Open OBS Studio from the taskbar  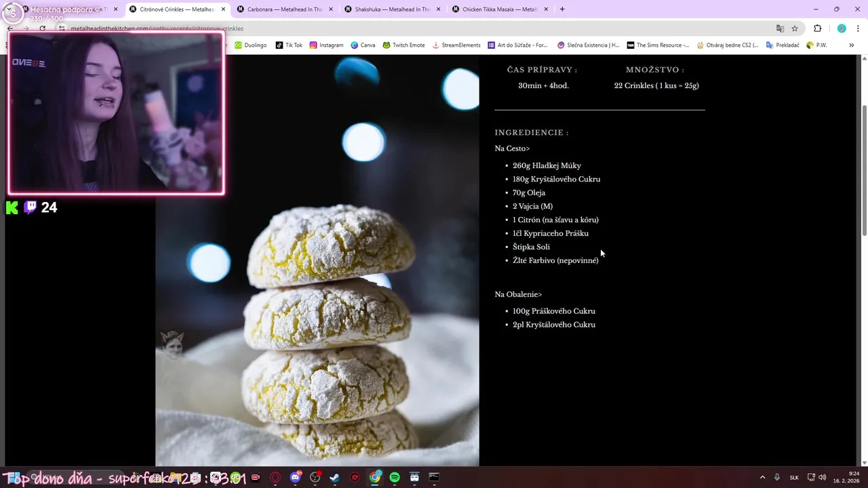[315, 477]
